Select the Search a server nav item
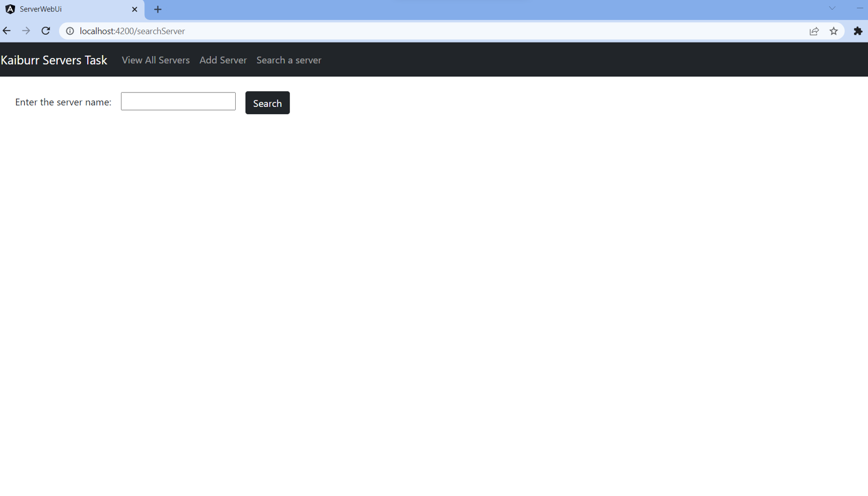The image size is (868, 496). [289, 60]
